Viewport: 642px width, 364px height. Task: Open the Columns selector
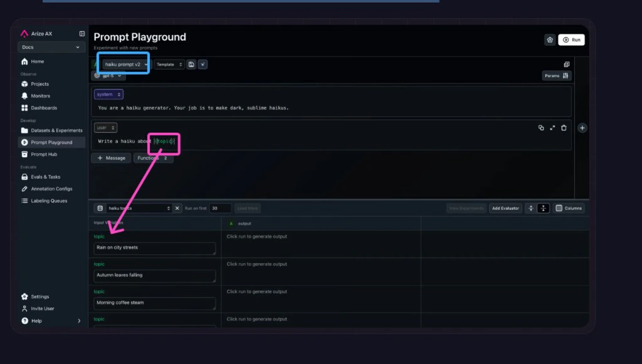click(x=569, y=208)
